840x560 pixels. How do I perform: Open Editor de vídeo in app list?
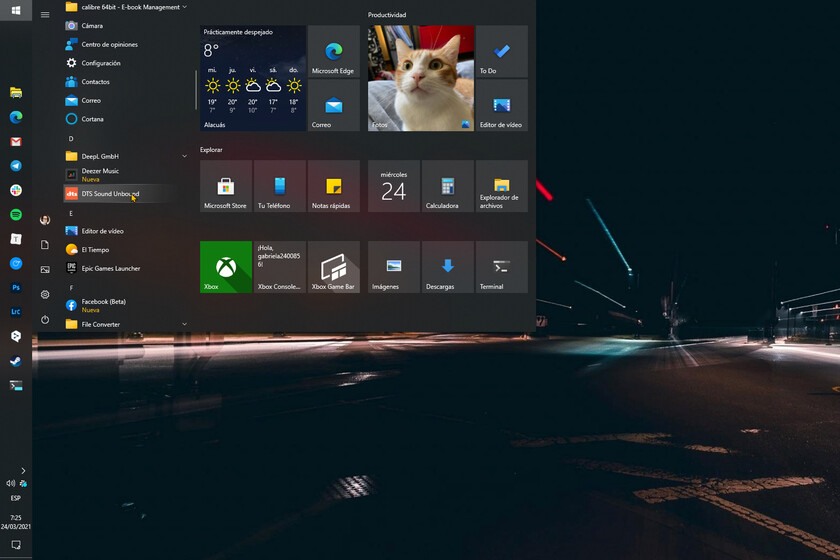click(126, 231)
